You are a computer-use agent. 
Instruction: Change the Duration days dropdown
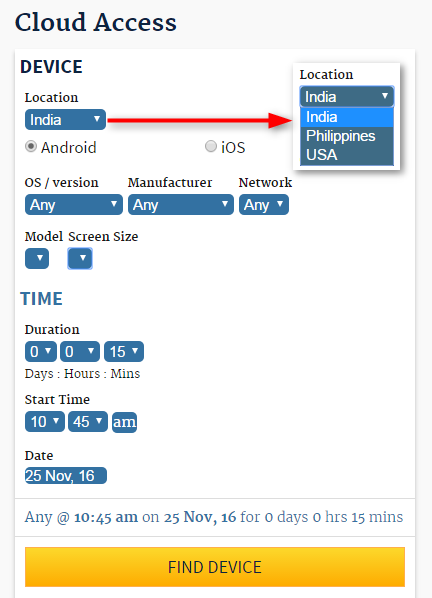[x=41, y=351]
